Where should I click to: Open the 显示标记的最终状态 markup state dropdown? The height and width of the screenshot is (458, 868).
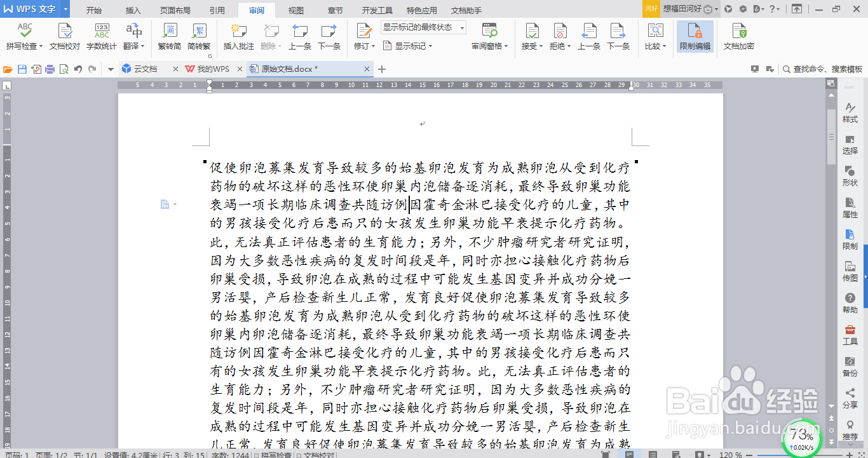[x=423, y=27]
